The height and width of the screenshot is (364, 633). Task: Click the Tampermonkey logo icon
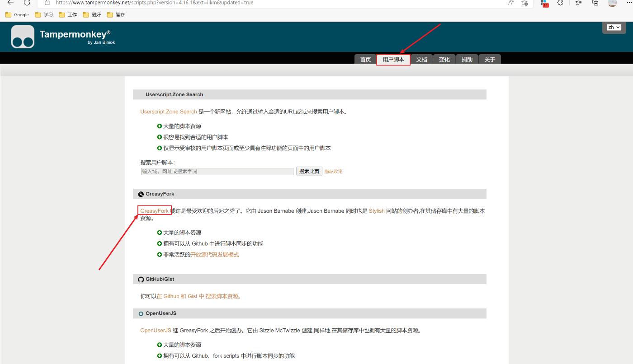coord(23,37)
